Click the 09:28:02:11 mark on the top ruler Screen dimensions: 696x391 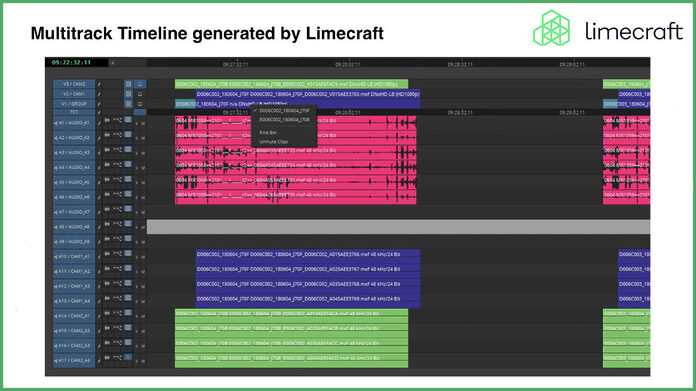(348, 64)
